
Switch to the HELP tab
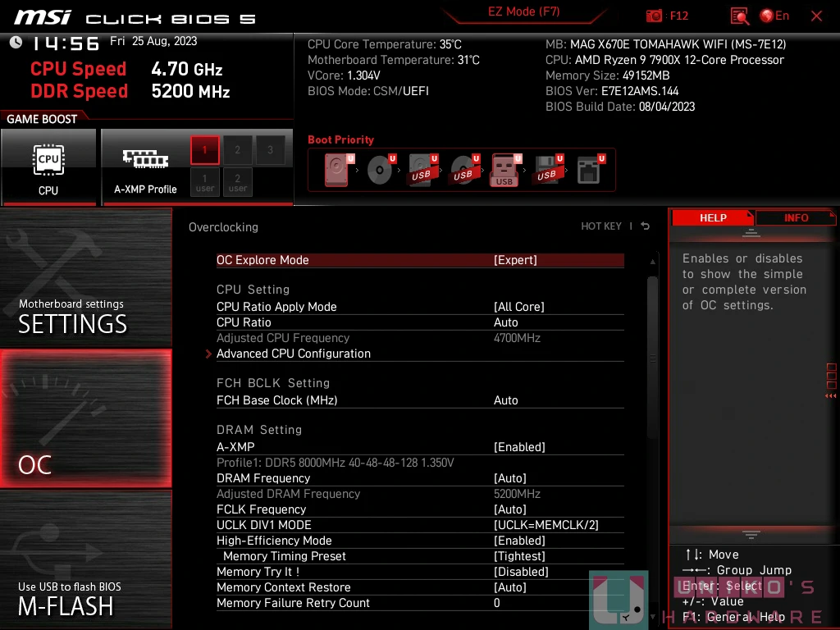click(x=713, y=218)
